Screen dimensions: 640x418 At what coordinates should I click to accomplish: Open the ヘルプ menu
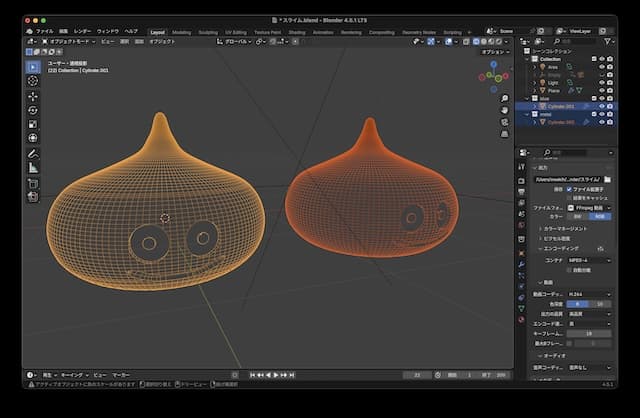click(x=131, y=31)
